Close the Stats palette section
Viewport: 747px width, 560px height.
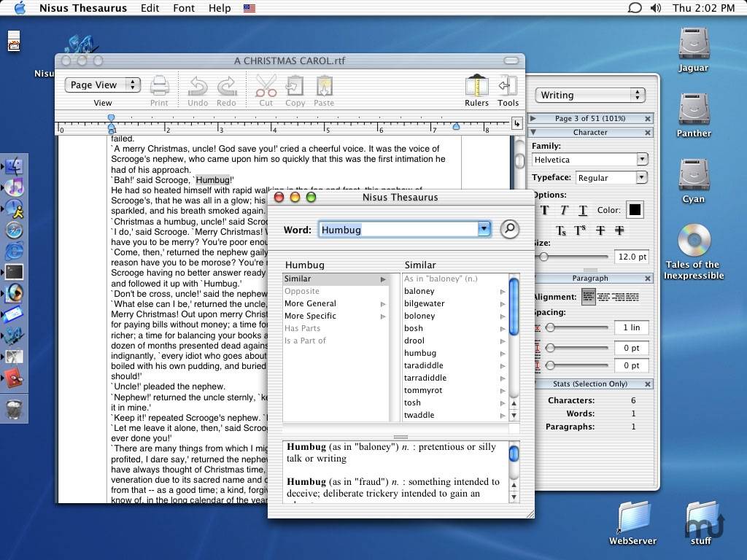(648, 384)
